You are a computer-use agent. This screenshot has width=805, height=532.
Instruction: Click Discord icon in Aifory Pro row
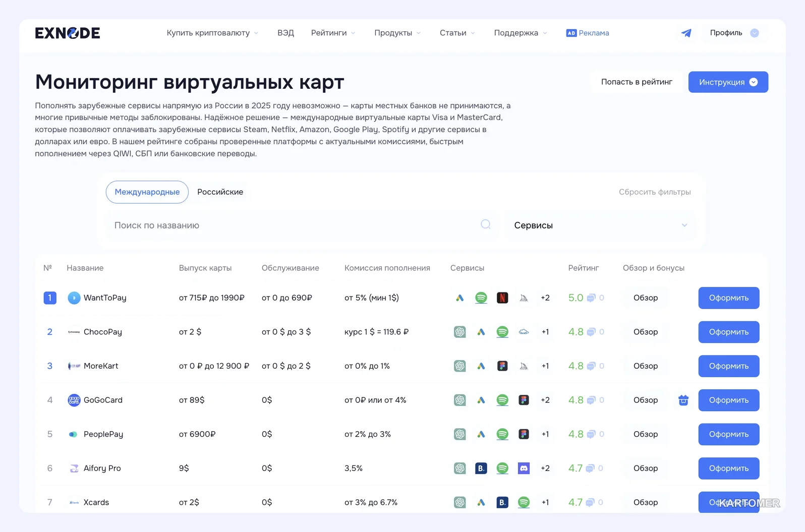coord(524,468)
